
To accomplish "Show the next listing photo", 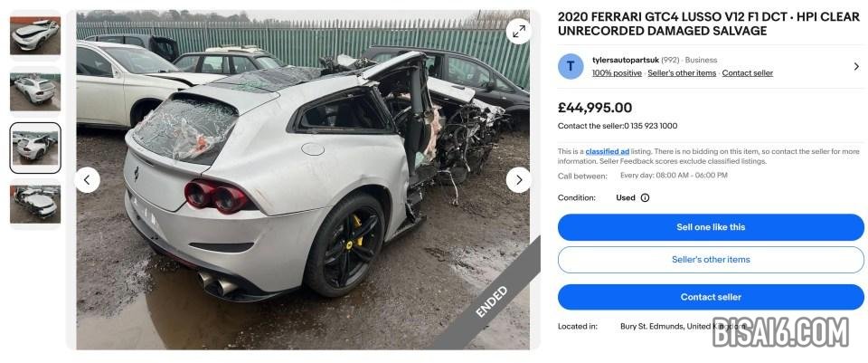I will click(x=519, y=180).
